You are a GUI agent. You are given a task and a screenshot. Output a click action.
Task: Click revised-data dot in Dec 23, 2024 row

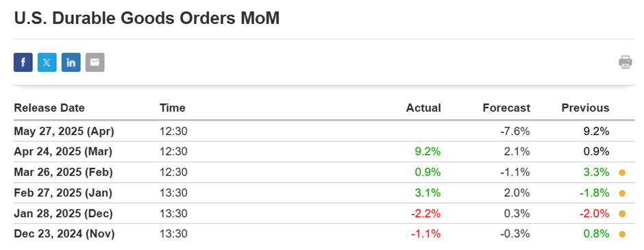point(622,234)
